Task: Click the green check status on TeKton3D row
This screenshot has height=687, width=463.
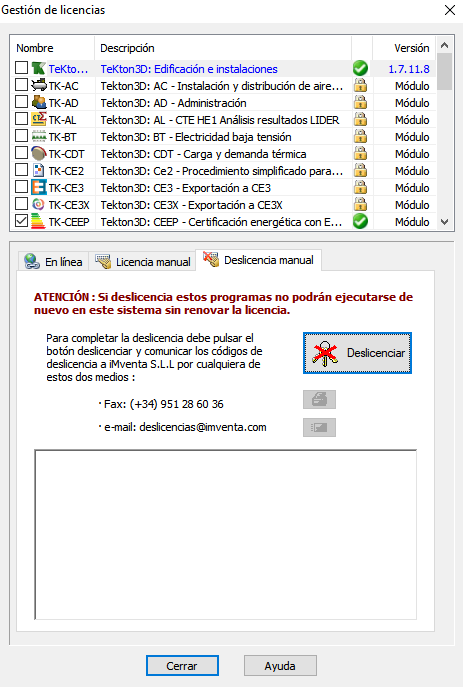Action: [x=360, y=68]
